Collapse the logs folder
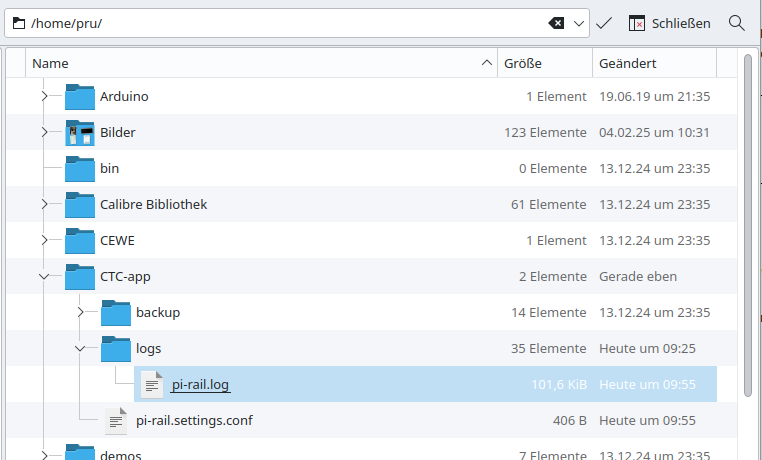This screenshot has height=460, width=762. (x=80, y=348)
